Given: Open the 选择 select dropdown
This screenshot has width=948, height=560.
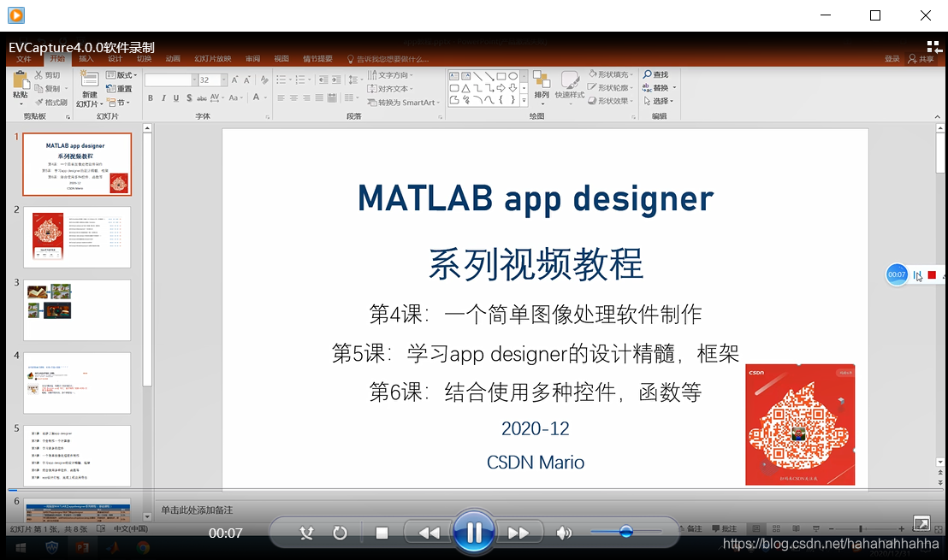Looking at the screenshot, I should point(658,101).
